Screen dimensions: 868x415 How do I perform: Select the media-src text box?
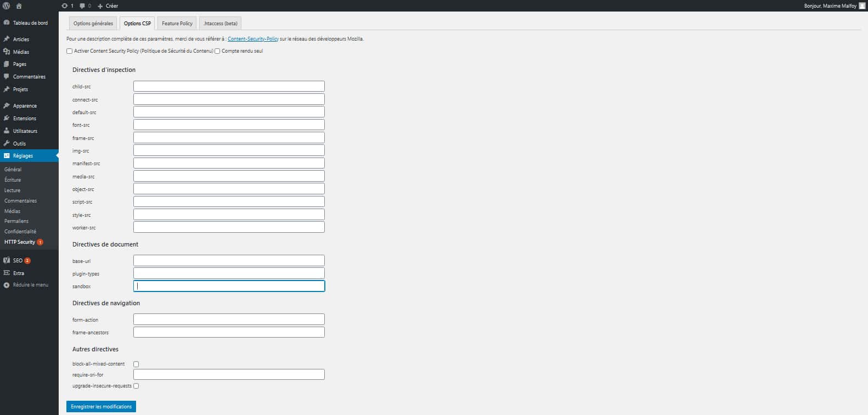coord(229,176)
